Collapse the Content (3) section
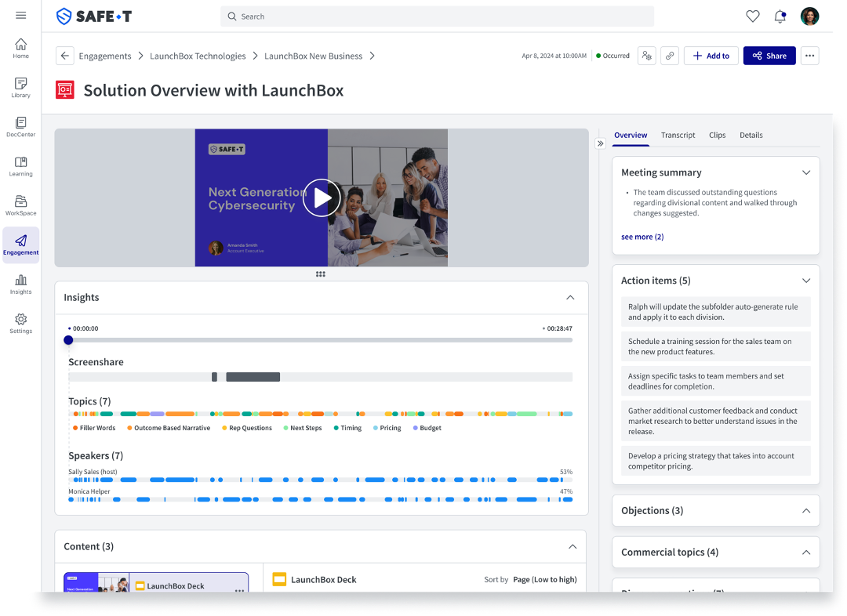Screen dimensions: 847x616 pos(572,546)
